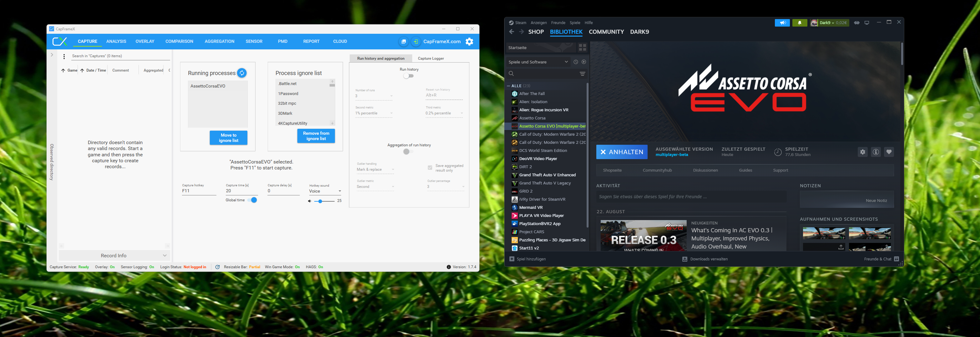
Task: Collapse the ALLE games category in Steam
Action: (x=509, y=86)
